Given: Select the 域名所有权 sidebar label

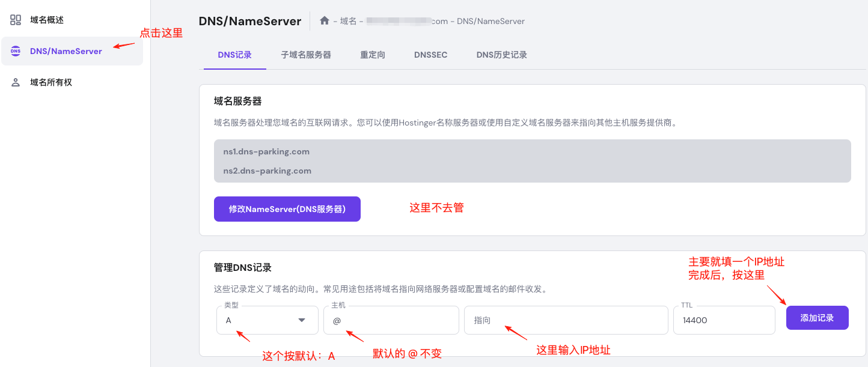Looking at the screenshot, I should tap(51, 82).
